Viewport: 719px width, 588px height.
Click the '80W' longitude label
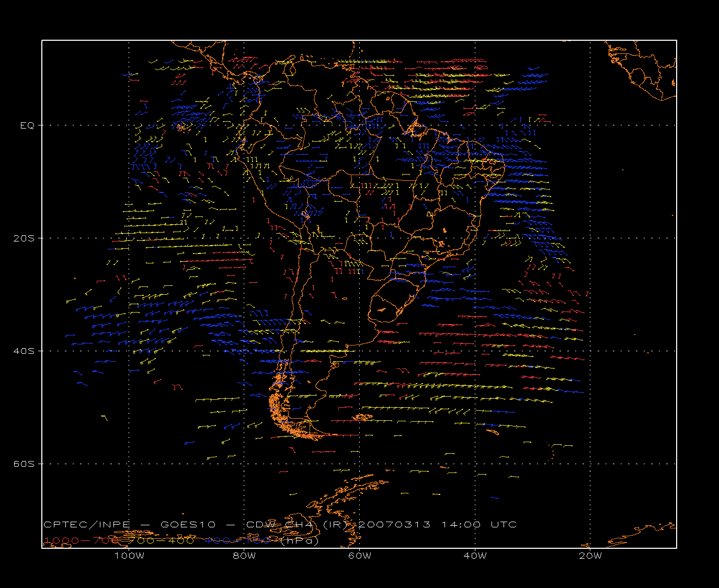(244, 556)
